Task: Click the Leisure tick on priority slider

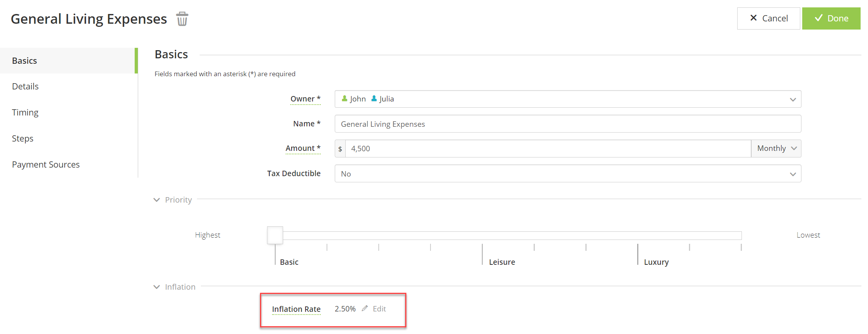Action: pyautogui.click(x=482, y=254)
